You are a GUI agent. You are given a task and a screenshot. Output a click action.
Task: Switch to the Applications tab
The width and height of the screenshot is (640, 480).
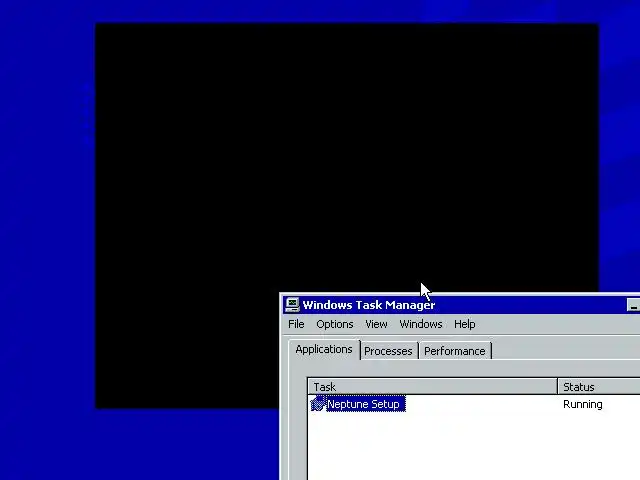[x=324, y=350]
